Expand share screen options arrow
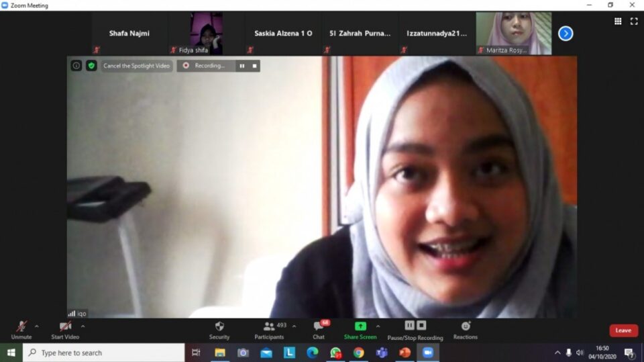This screenshot has width=644, height=362. tap(378, 326)
